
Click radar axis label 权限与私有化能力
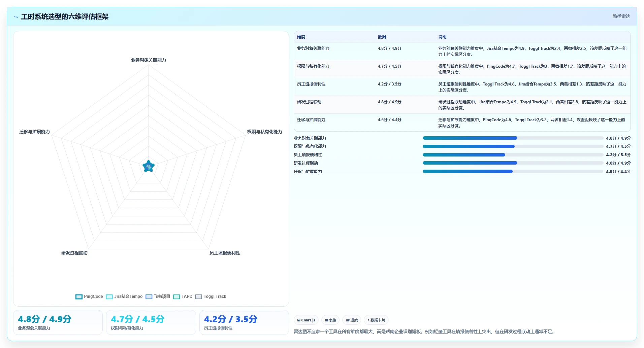click(x=265, y=132)
